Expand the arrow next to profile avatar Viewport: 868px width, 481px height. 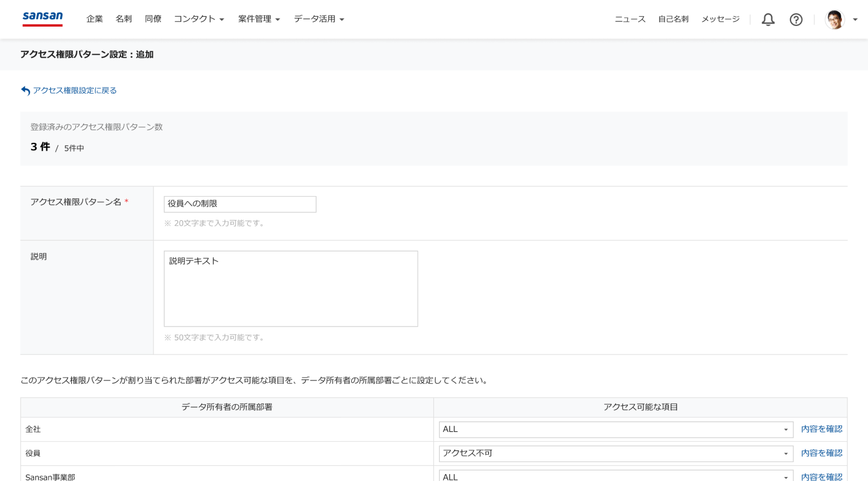(855, 20)
